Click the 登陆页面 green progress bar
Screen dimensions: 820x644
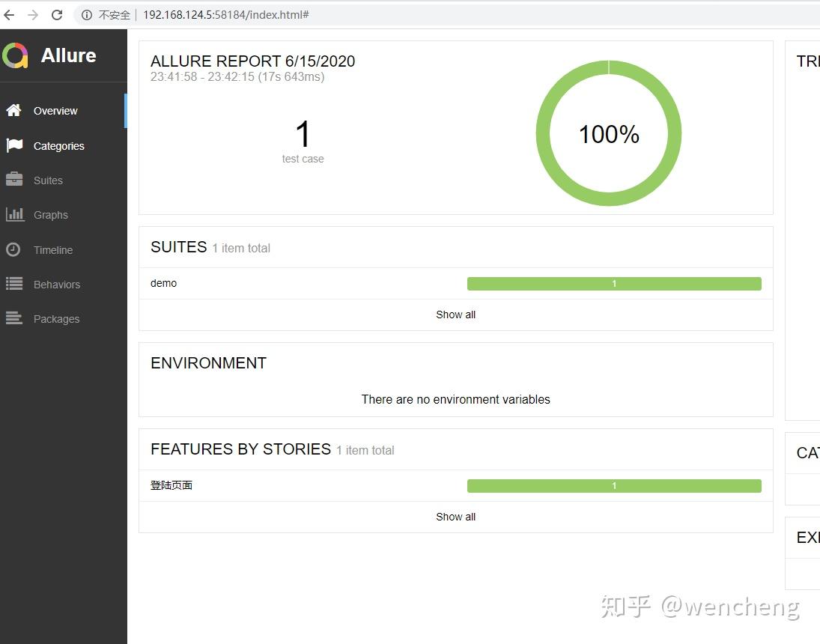click(614, 486)
